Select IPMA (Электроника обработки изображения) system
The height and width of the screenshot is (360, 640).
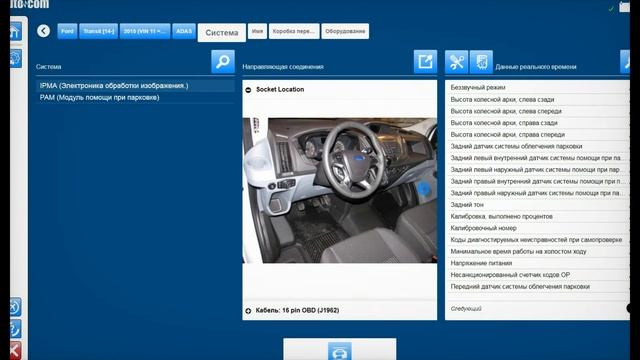(136, 86)
